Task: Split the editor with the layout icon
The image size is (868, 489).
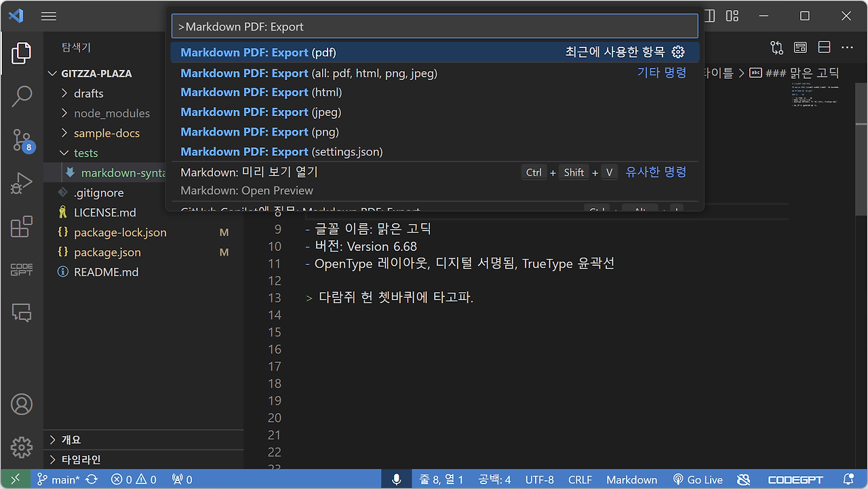Action: click(x=824, y=47)
